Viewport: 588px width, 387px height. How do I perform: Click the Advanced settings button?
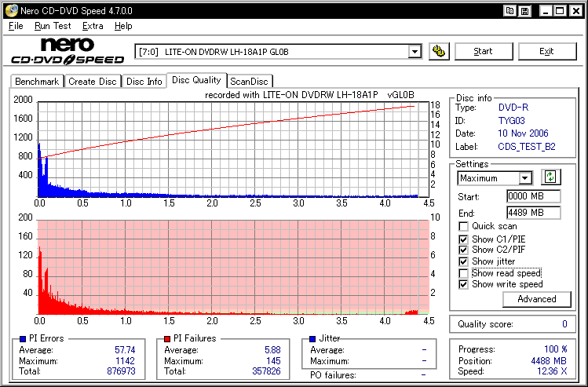tap(537, 299)
